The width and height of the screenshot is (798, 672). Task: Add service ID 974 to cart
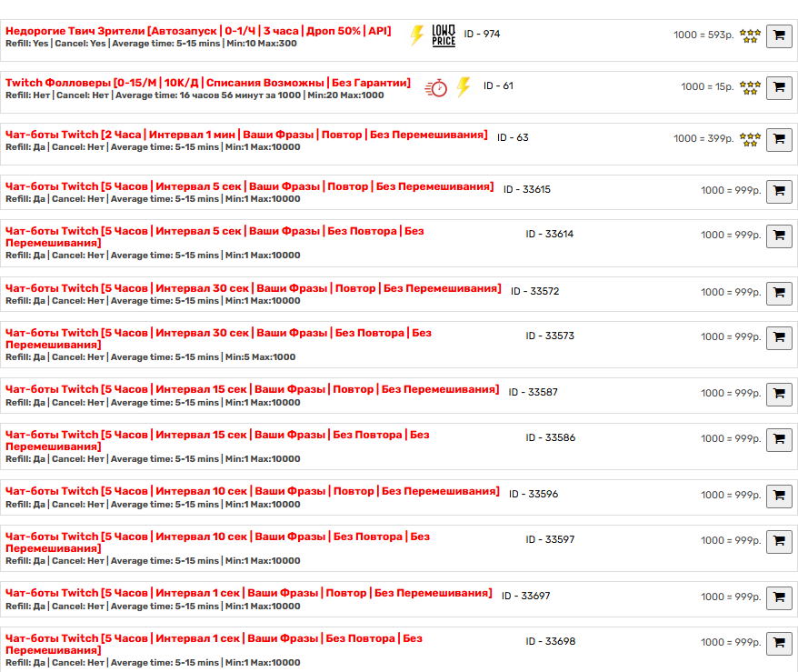coord(779,36)
